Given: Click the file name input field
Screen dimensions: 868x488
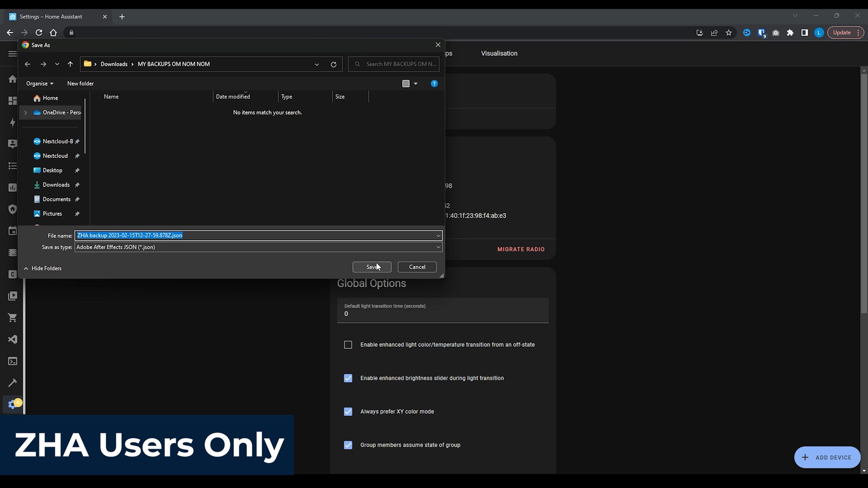Looking at the screenshot, I should point(257,236).
